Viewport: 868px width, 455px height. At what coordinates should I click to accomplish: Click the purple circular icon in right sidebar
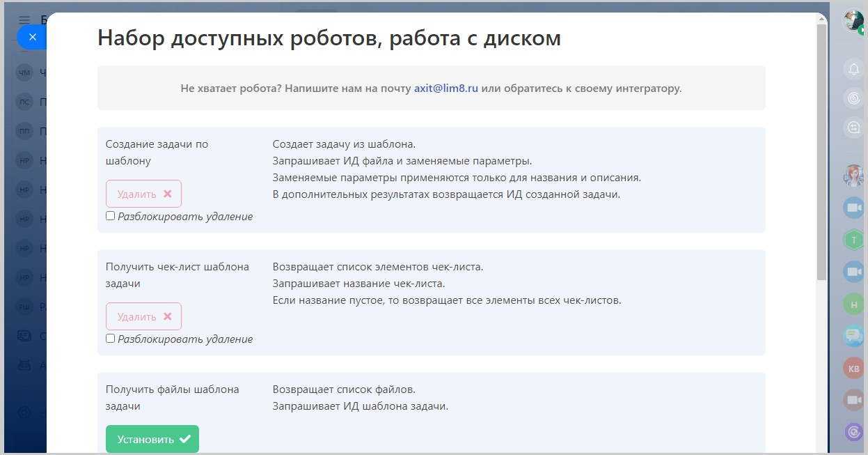pos(853,432)
